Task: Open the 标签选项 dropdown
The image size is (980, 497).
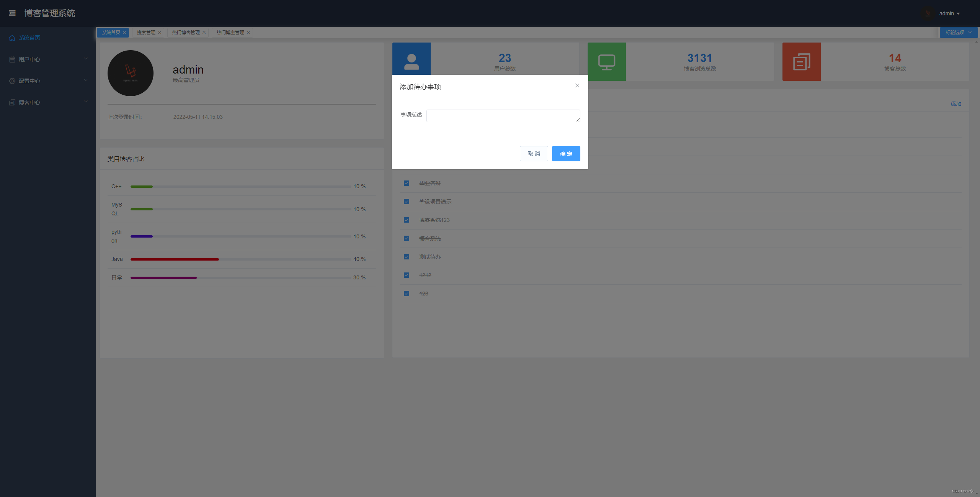Action: coord(958,33)
